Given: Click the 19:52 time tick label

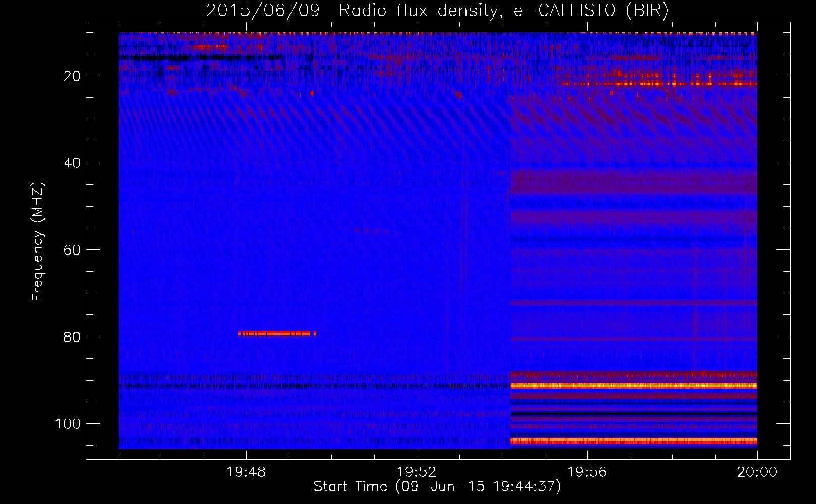Looking at the screenshot, I should tap(417, 472).
